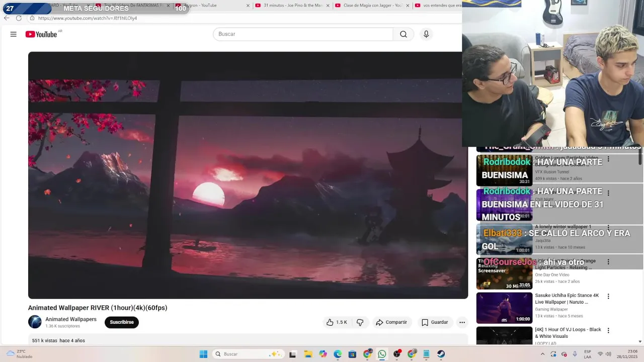This screenshot has height=362, width=644.
Task: Open options menu for Golden Luxury Particles video
Action: pyautogui.click(x=608, y=159)
